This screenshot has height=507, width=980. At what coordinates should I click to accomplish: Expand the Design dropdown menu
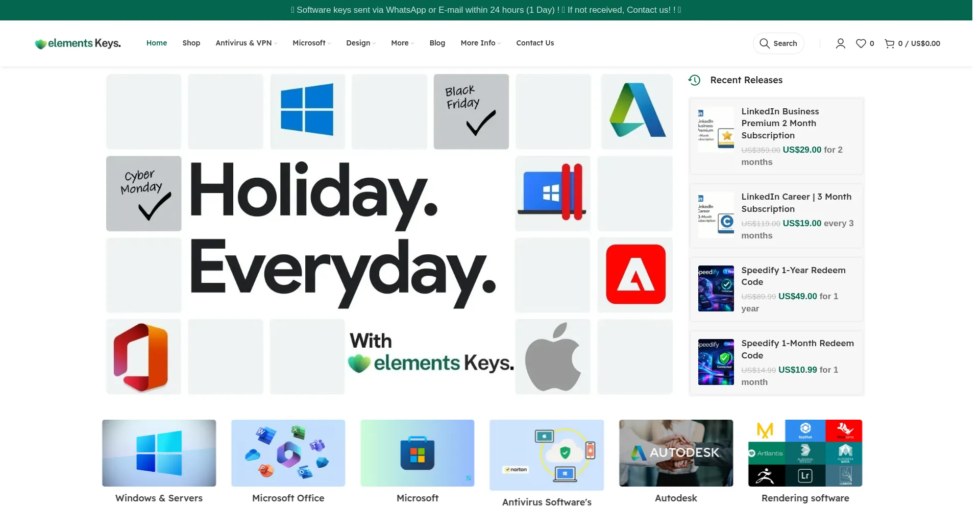click(361, 43)
